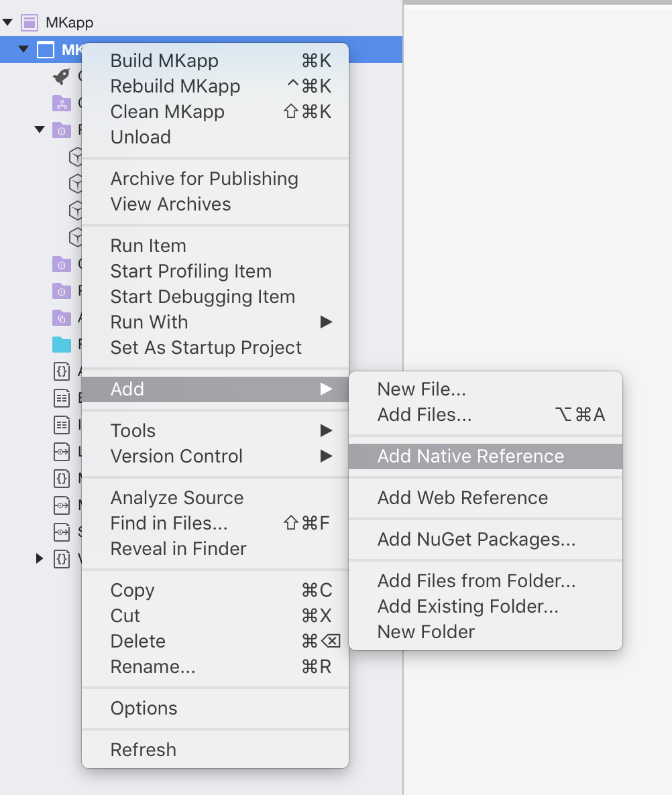Select the packages expander triangle near Packages folder

coord(40,130)
